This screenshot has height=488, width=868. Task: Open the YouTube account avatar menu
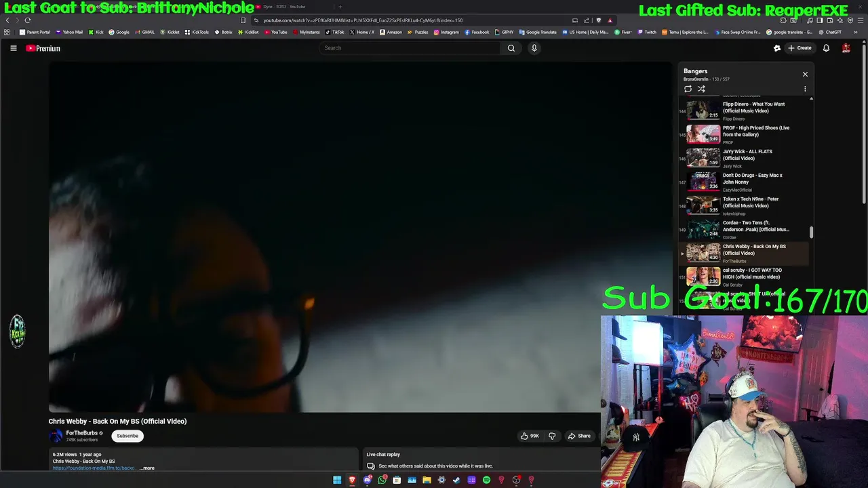pyautogui.click(x=846, y=48)
